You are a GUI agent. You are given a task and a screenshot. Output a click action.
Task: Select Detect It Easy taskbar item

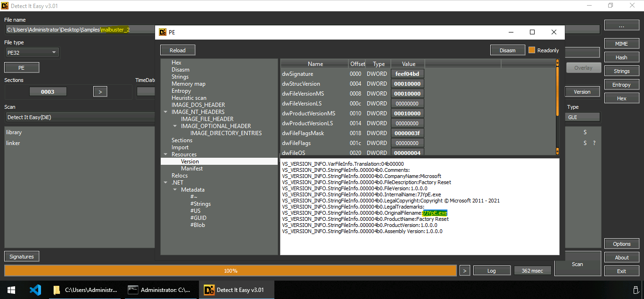[237, 290]
